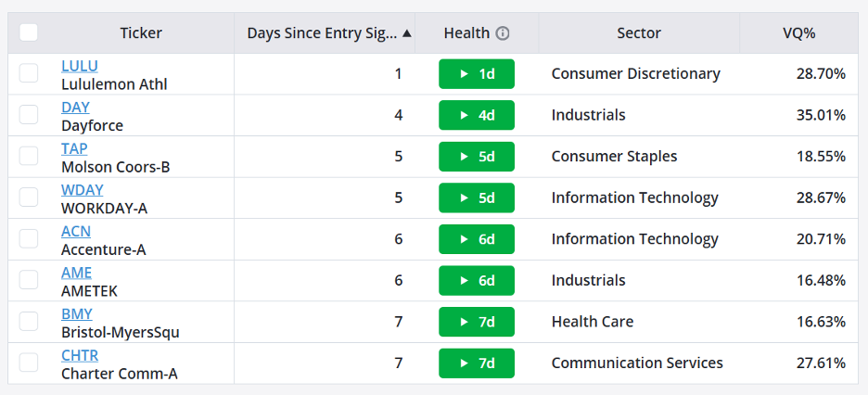
Task: Click the sort arrow on Days Since Entry column
Action: coord(407,33)
